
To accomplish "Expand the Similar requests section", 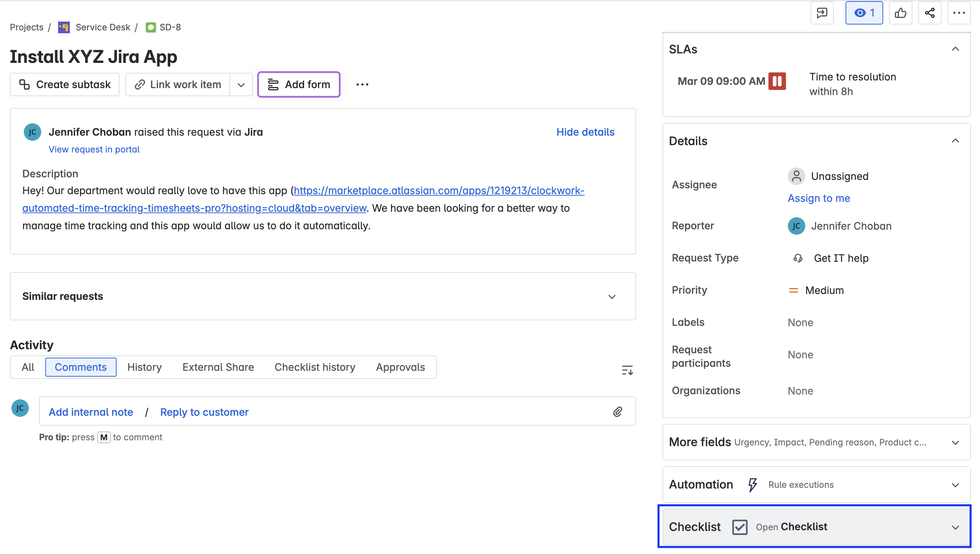I will coord(612,297).
